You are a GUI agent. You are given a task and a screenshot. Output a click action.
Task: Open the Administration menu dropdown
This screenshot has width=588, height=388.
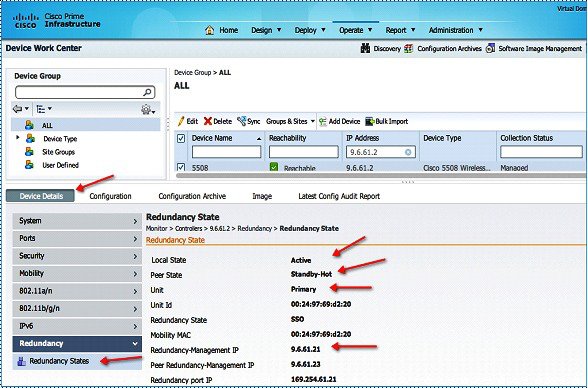coord(455,30)
